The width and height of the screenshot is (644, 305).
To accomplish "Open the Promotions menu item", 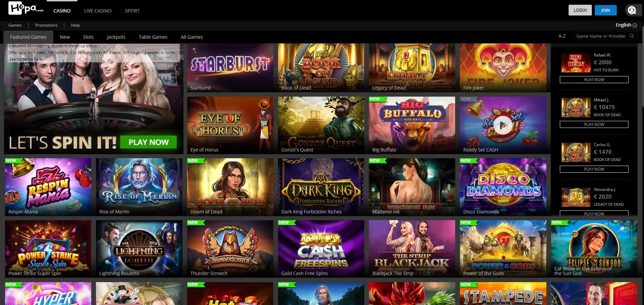I will tap(46, 25).
